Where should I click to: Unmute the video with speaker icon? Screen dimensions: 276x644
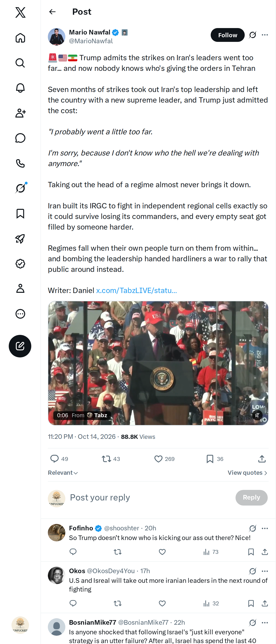click(257, 415)
